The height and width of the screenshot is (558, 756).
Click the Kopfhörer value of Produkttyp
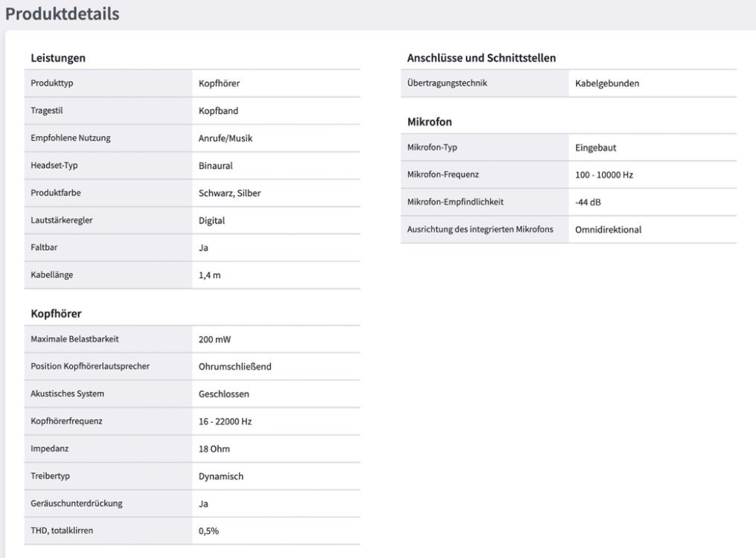[219, 83]
